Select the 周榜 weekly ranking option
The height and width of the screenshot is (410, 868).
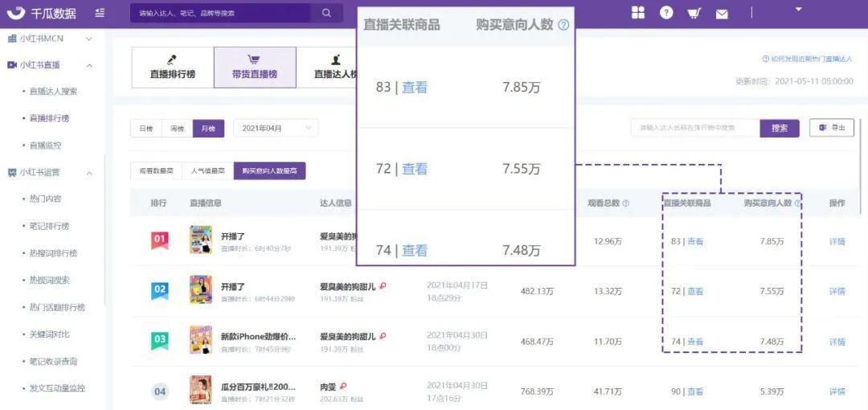click(x=177, y=129)
